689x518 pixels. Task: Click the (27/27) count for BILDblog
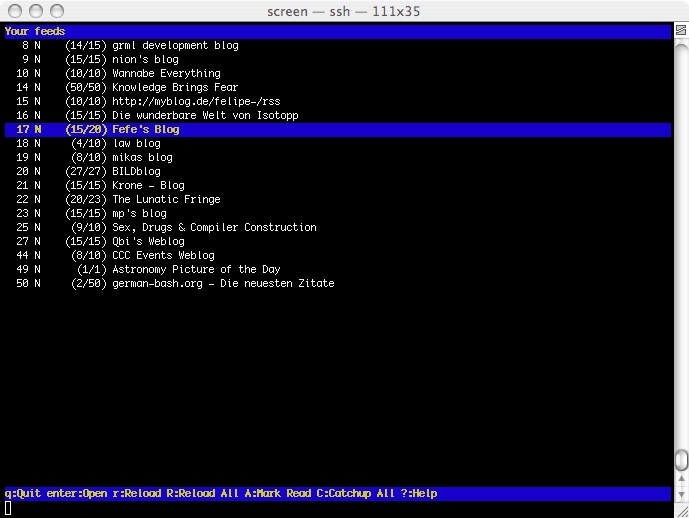coord(86,171)
